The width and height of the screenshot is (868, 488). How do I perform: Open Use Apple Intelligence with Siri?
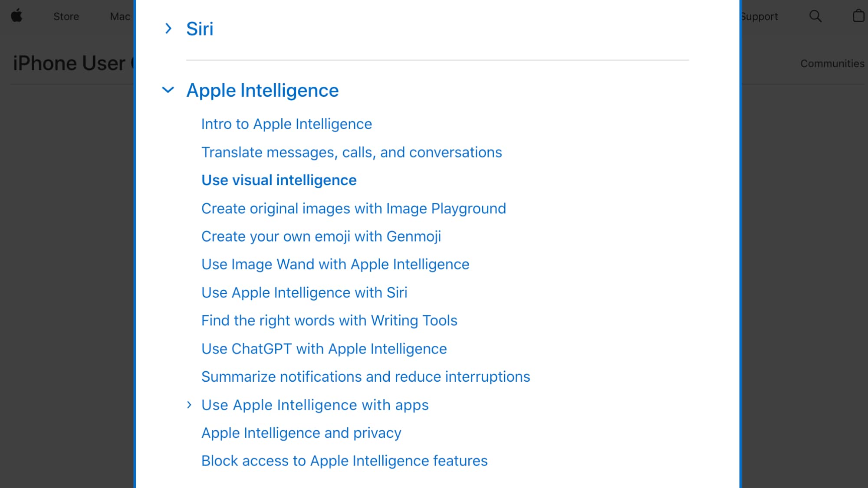tap(304, 292)
